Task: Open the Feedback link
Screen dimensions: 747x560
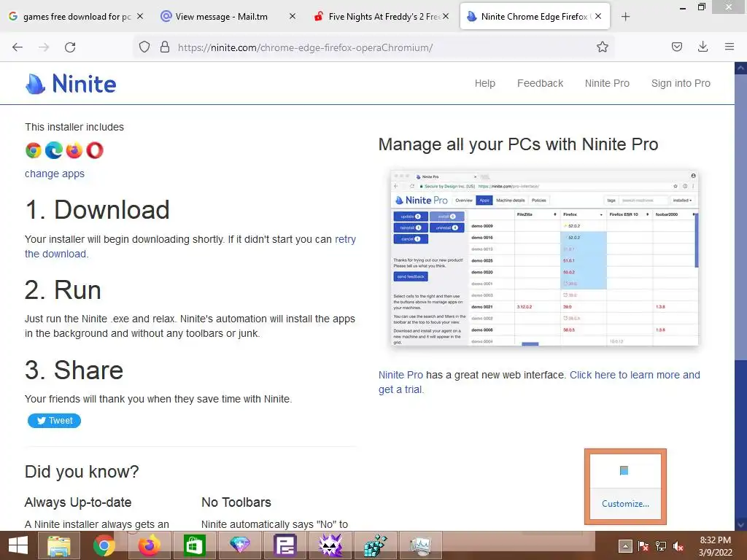Action: (x=541, y=83)
